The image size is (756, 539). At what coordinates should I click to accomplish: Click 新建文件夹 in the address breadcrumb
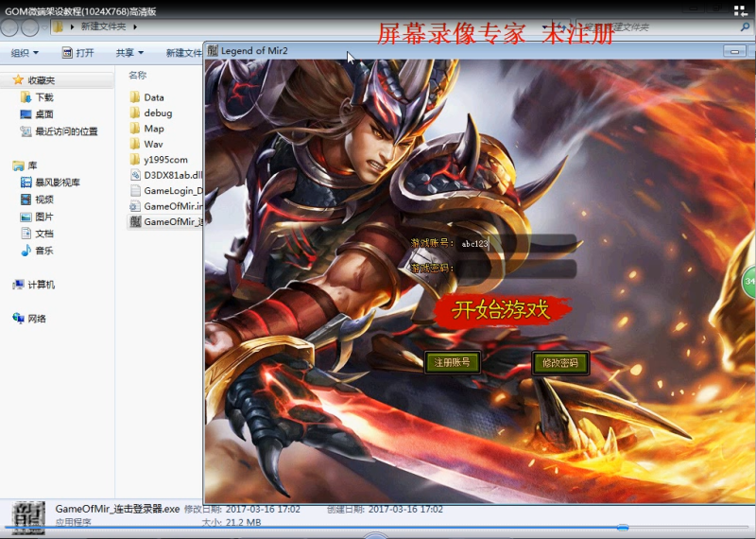pos(103,26)
